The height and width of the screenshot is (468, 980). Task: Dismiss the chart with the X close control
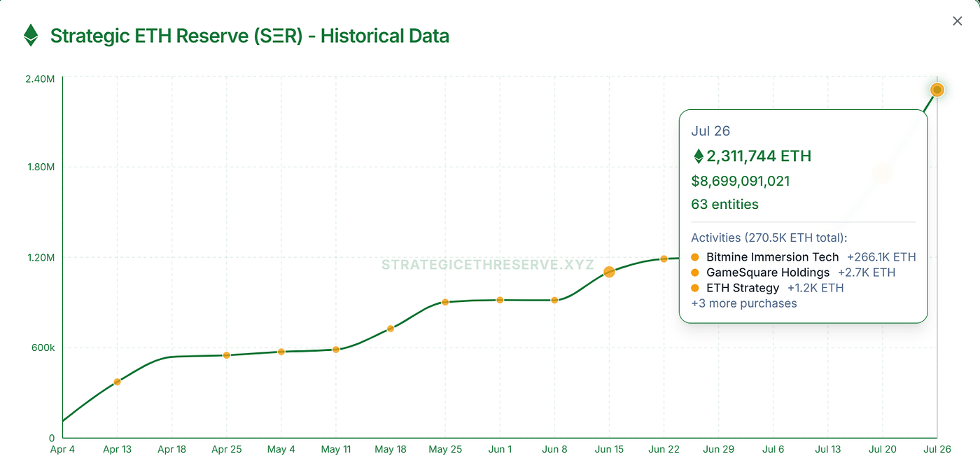click(957, 20)
